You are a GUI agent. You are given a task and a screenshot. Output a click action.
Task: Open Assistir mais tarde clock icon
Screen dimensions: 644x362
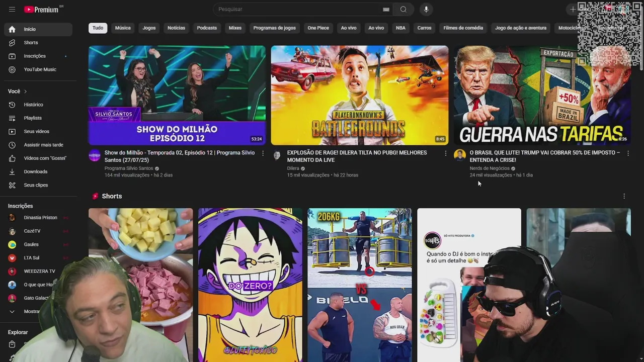(12, 145)
